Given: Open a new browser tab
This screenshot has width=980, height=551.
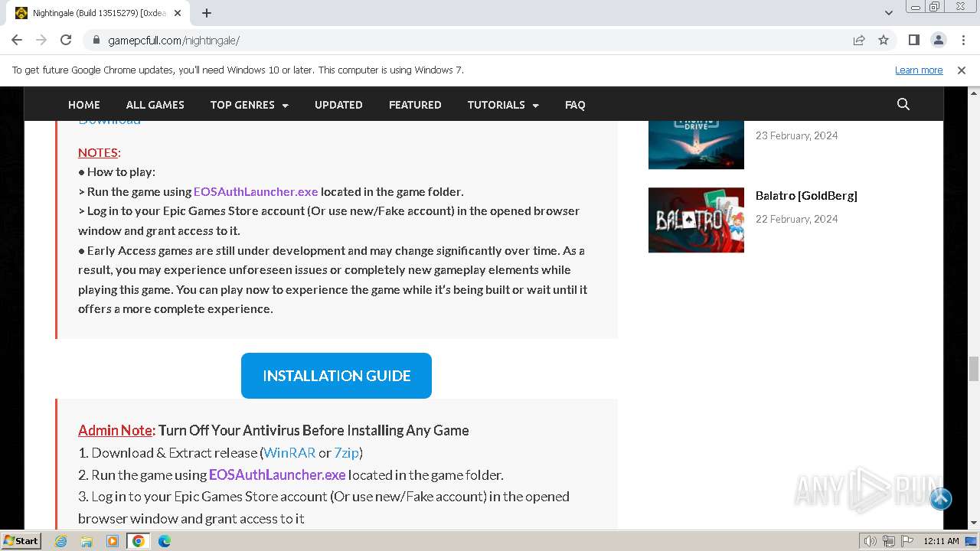Looking at the screenshot, I should click(x=207, y=13).
